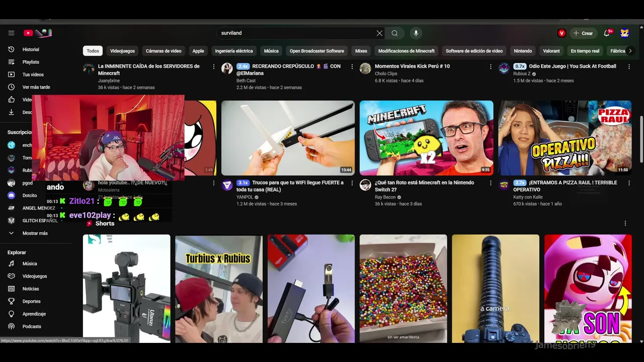The image size is (644, 362).
Task: Open the Crear upload button
Action: coord(583,33)
